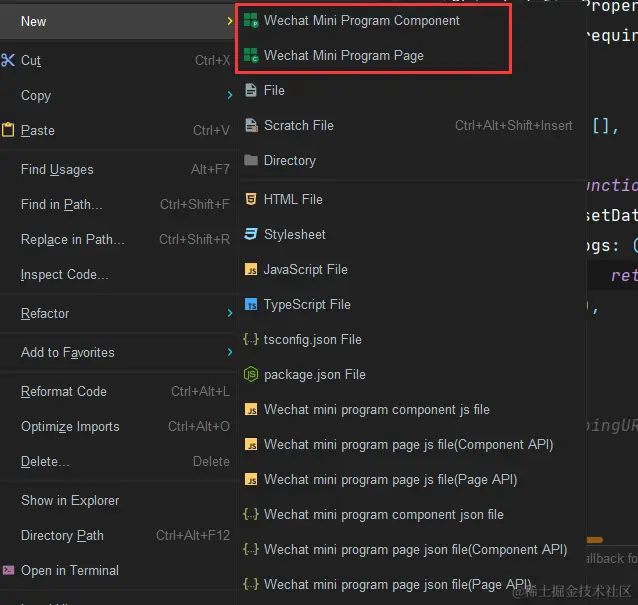The height and width of the screenshot is (605, 638).
Task: Select File in New submenu
Action: click(412, 90)
